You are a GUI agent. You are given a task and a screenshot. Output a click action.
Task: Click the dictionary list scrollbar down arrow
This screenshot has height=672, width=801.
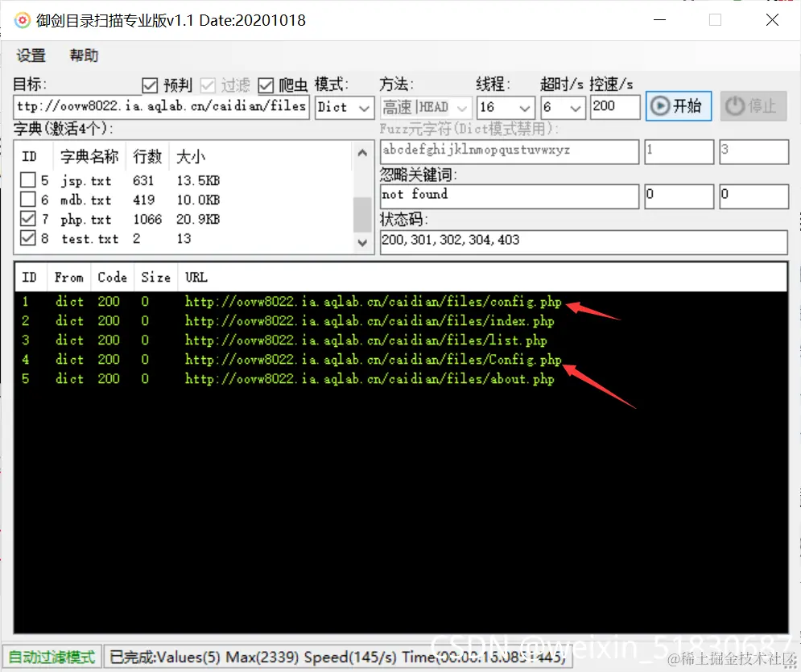(x=363, y=241)
